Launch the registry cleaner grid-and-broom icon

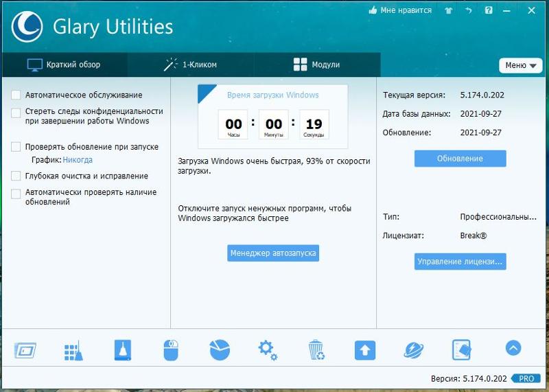tap(73, 350)
